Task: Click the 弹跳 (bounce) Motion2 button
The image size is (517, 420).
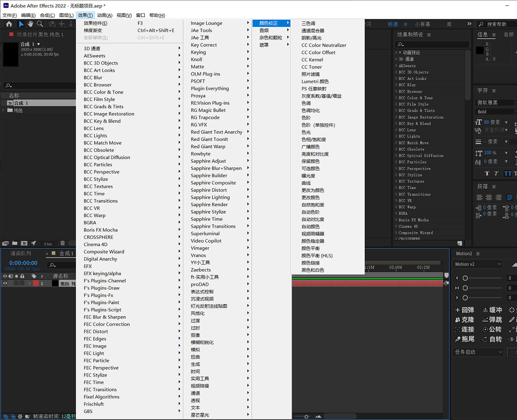Action: (x=492, y=320)
